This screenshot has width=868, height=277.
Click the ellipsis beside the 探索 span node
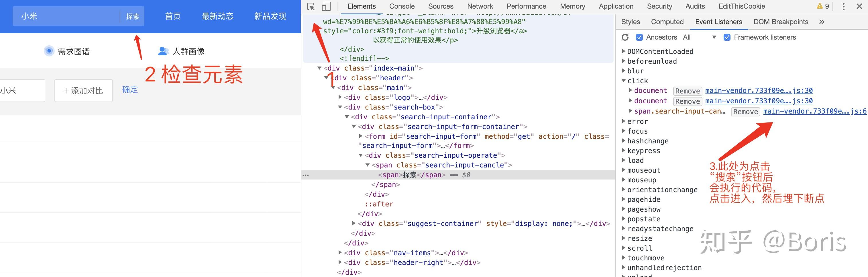click(306, 175)
